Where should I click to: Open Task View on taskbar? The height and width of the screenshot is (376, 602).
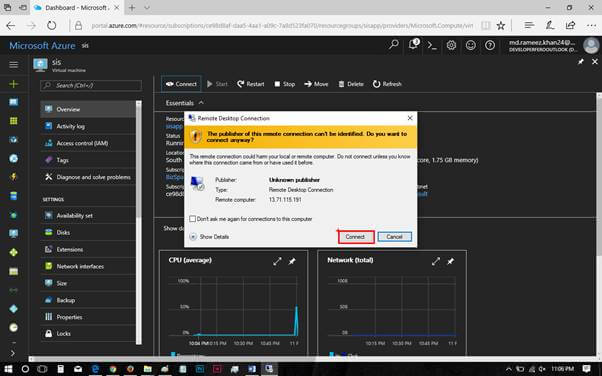pos(42,369)
